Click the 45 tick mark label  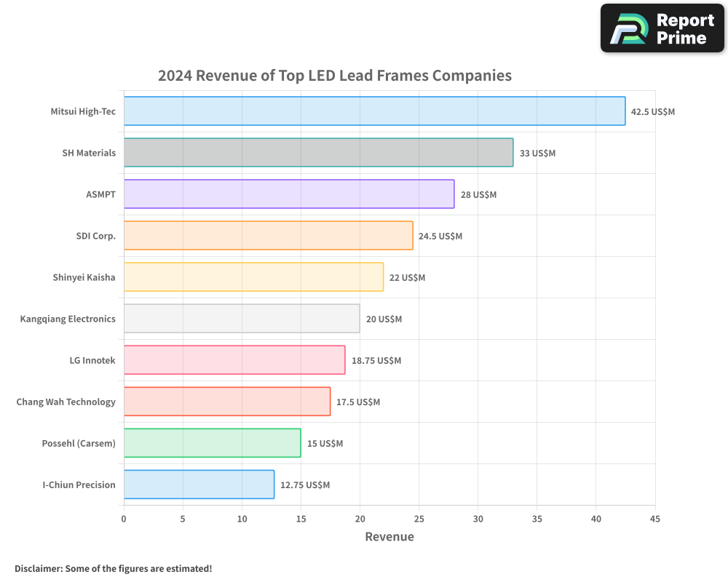[654, 519]
